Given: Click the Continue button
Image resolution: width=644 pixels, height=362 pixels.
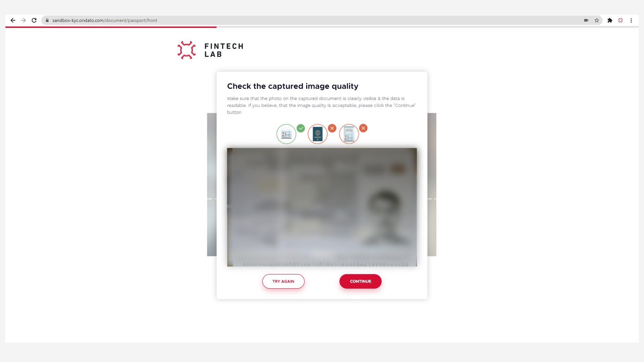Looking at the screenshot, I should click(x=361, y=281).
